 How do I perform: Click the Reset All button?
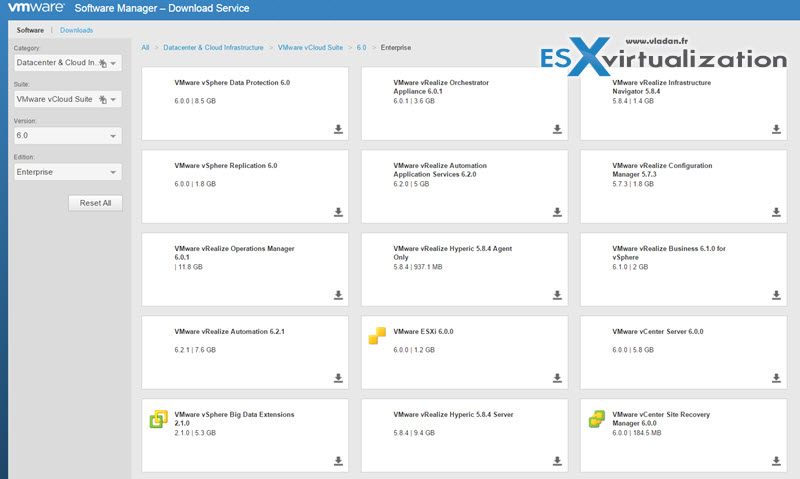(x=95, y=203)
